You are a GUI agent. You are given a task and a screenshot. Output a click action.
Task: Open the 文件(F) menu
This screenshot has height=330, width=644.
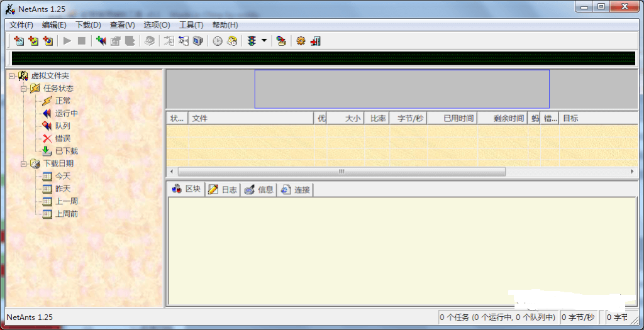coord(21,25)
